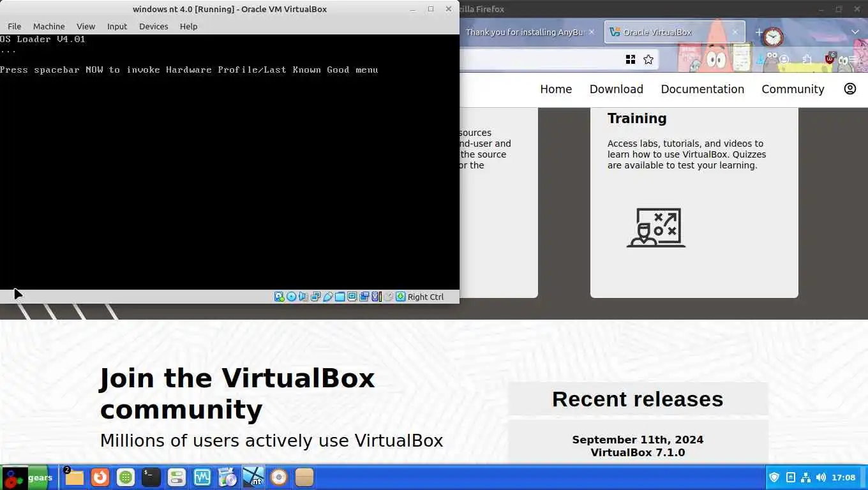Go to the Home link on VirtualBox site
868x490 pixels.
pyautogui.click(x=556, y=89)
